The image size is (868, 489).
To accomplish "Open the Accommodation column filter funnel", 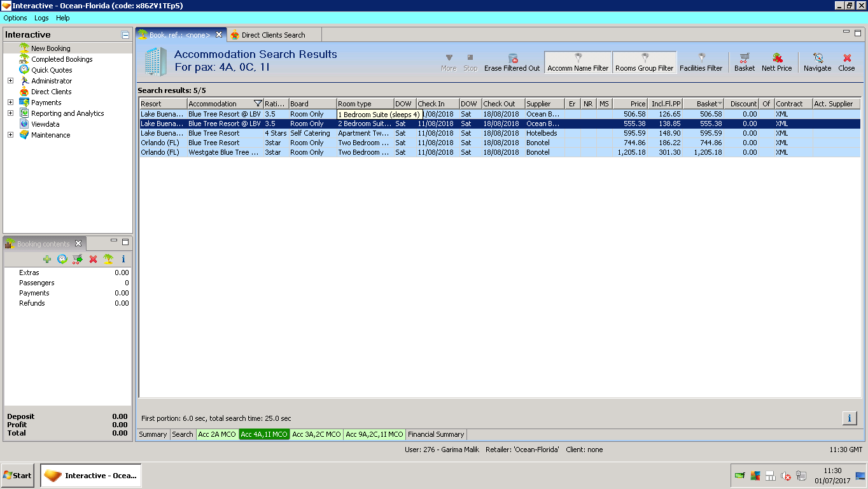I will [257, 104].
